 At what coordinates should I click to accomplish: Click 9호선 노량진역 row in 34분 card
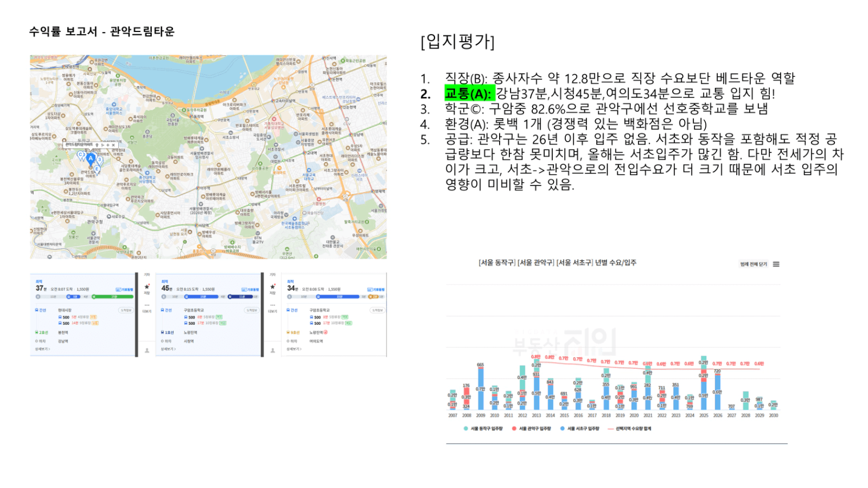click(307, 332)
